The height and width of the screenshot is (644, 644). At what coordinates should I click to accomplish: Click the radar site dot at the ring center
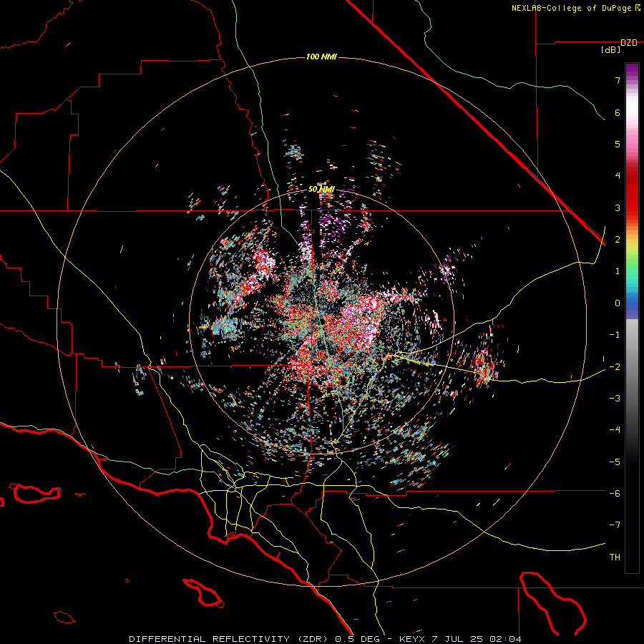[x=323, y=321]
